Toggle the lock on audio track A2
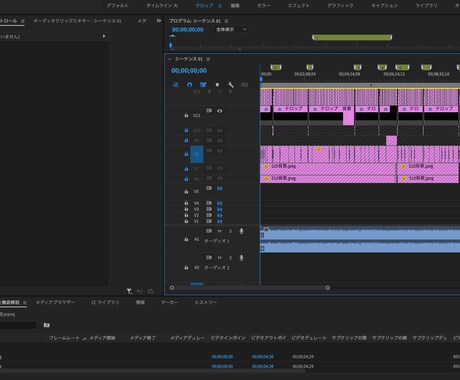 186,267
